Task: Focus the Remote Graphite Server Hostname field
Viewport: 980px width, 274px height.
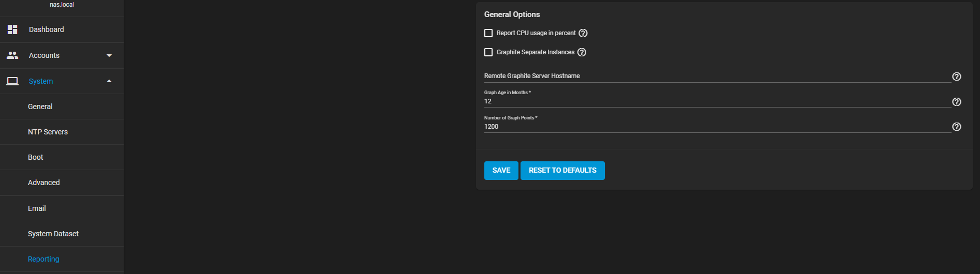Action: [x=717, y=76]
